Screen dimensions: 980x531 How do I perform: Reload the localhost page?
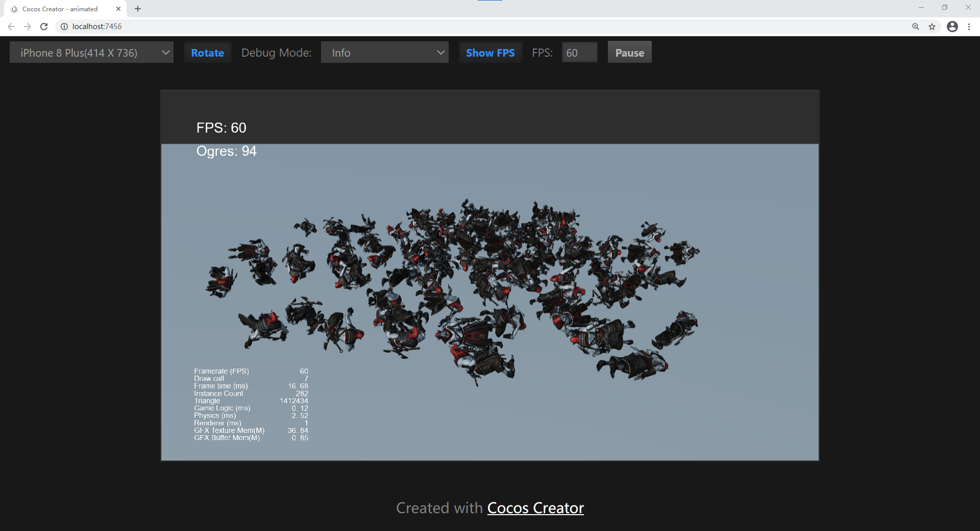click(x=44, y=27)
